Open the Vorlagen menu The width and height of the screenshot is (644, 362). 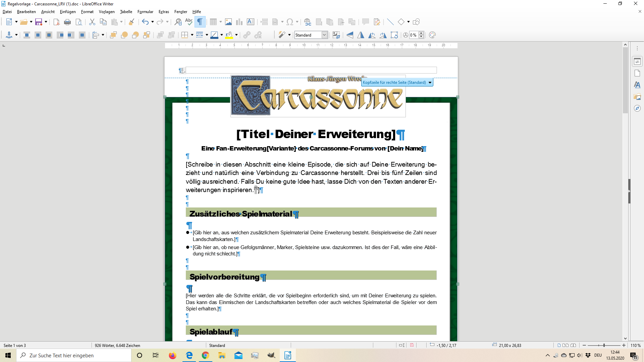click(x=107, y=12)
